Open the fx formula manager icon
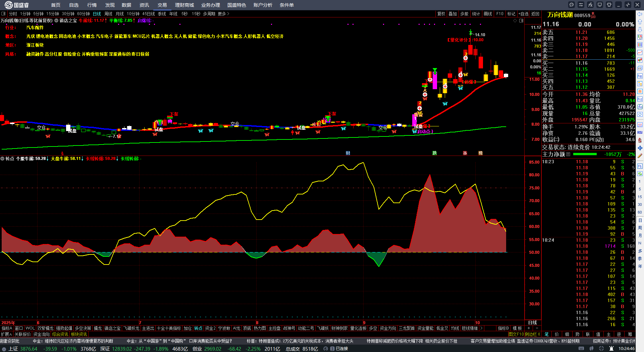The height and width of the screenshot is (352, 644). pyautogui.click(x=590, y=5)
